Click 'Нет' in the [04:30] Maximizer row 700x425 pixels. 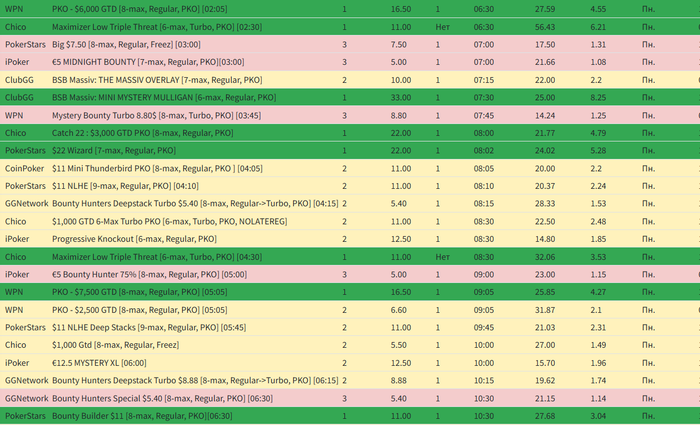pyautogui.click(x=442, y=257)
